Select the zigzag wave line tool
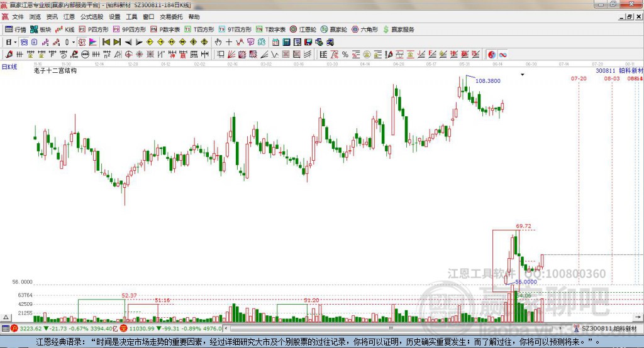 coord(275,54)
